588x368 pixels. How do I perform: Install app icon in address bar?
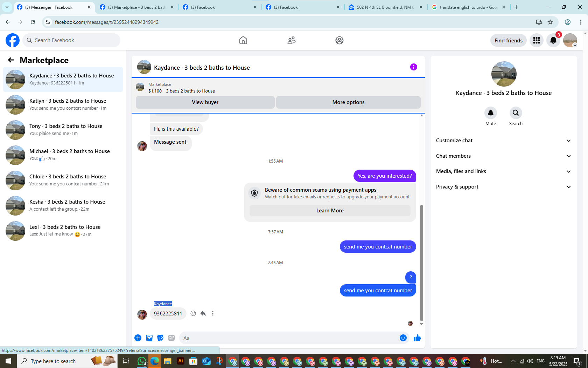pyautogui.click(x=539, y=22)
